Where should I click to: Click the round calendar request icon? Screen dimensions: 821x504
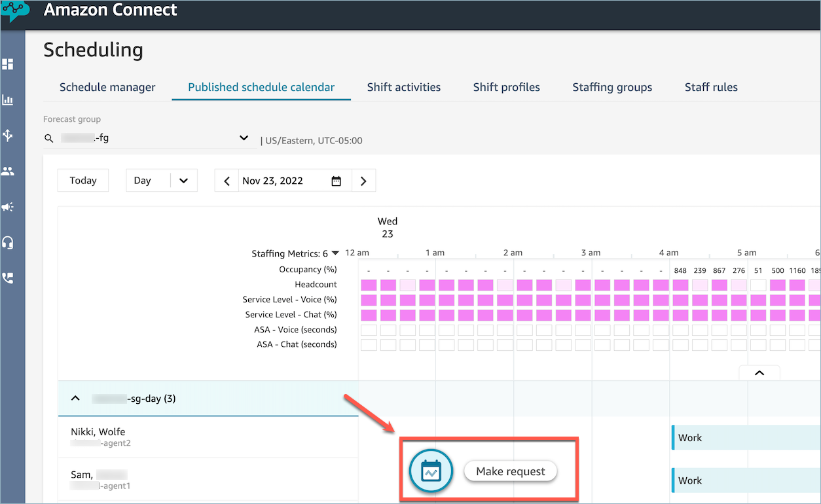pos(431,471)
